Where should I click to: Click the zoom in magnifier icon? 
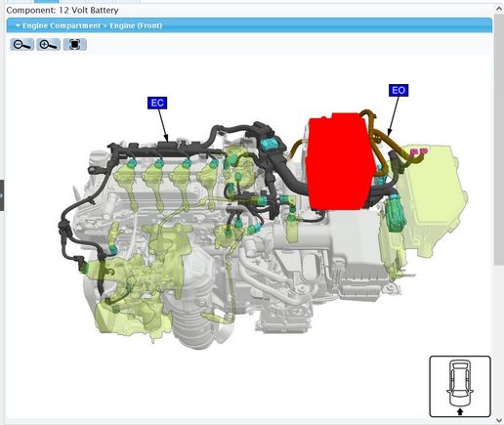[48, 44]
